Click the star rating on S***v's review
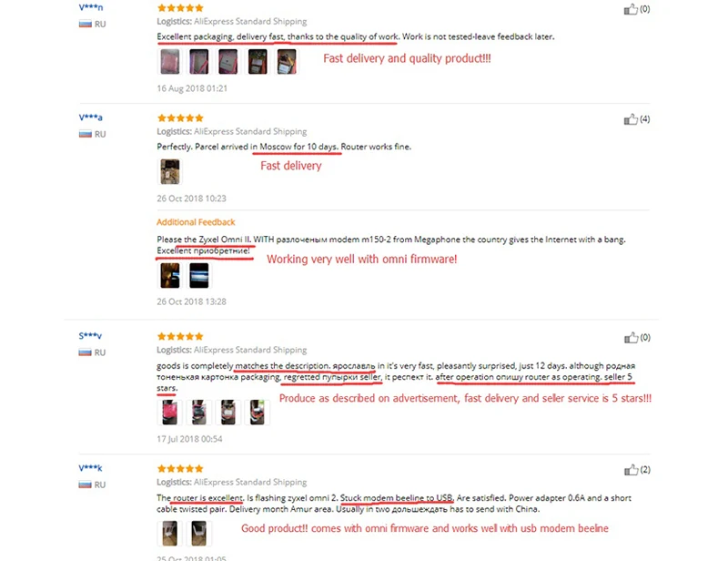Screen dimensions: 728x561 click(180, 336)
